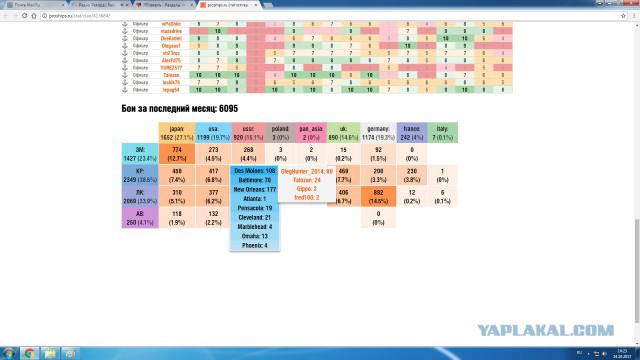
Task: Select the france nation header cell
Action: tap(412, 133)
